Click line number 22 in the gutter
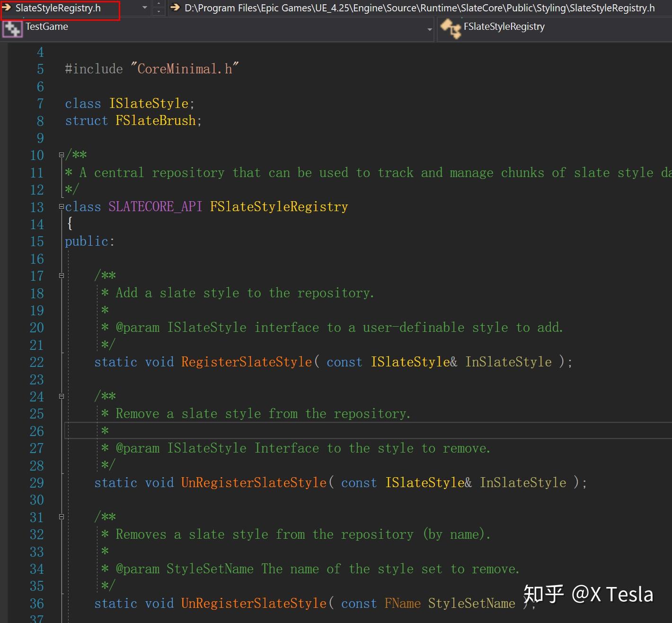This screenshot has width=672, height=623. 37,362
